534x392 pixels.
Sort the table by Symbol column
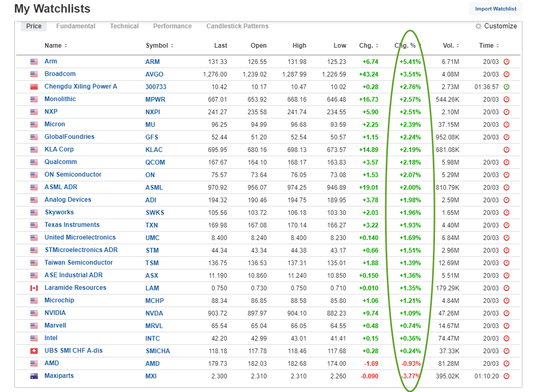click(x=160, y=46)
